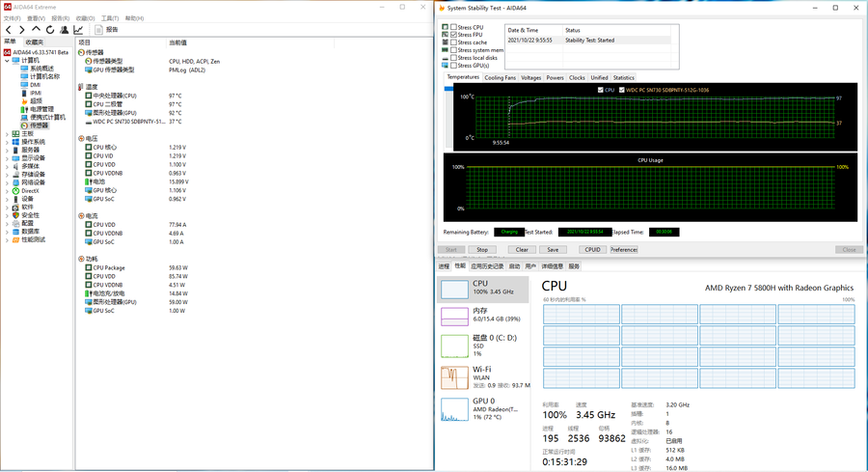Open the Preferences button
868x472 pixels.
624,250
